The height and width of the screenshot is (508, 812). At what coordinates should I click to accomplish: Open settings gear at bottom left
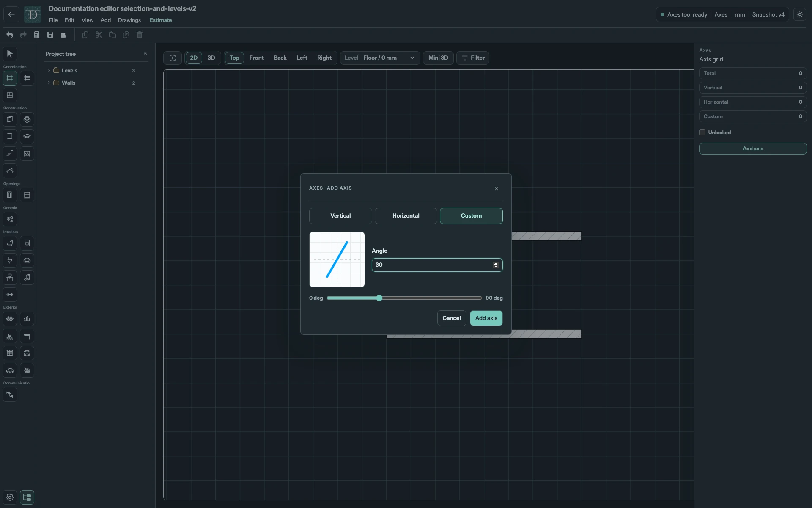click(x=10, y=497)
